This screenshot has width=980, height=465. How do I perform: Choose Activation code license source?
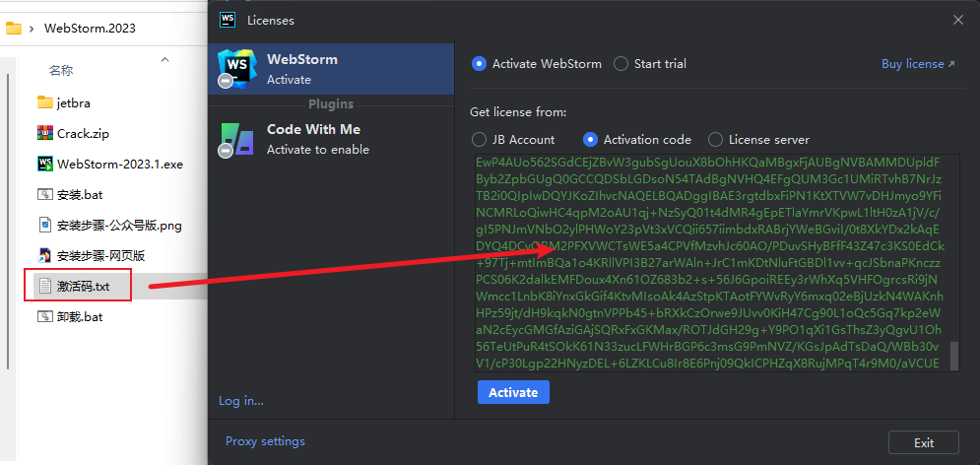coord(590,139)
